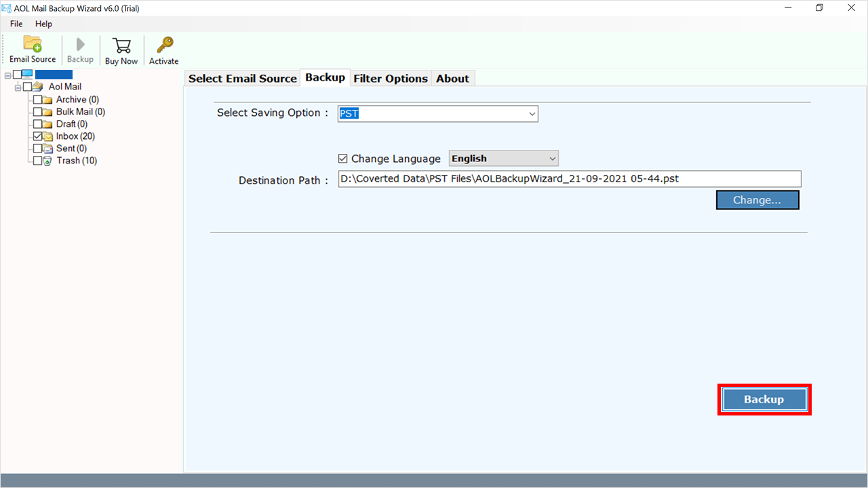Image resolution: width=868 pixels, height=488 pixels.
Task: Check the Trash (10) checkbox
Action: tap(37, 161)
